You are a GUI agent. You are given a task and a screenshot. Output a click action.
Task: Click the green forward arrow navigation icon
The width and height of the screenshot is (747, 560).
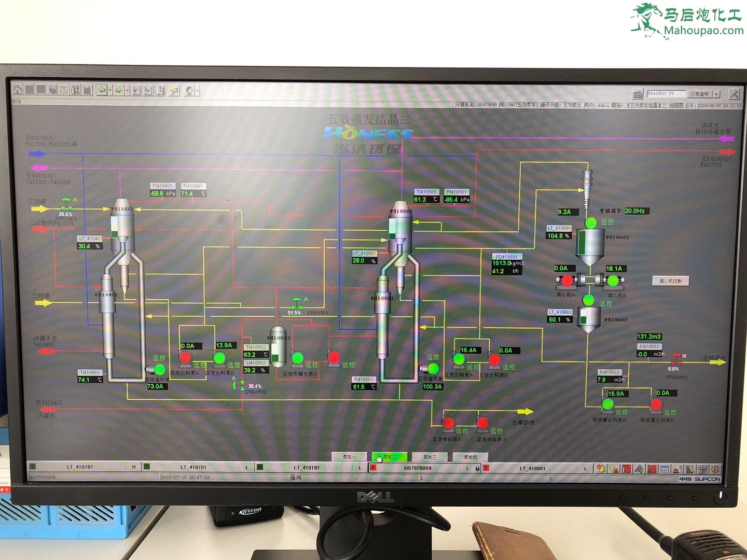click(x=119, y=90)
